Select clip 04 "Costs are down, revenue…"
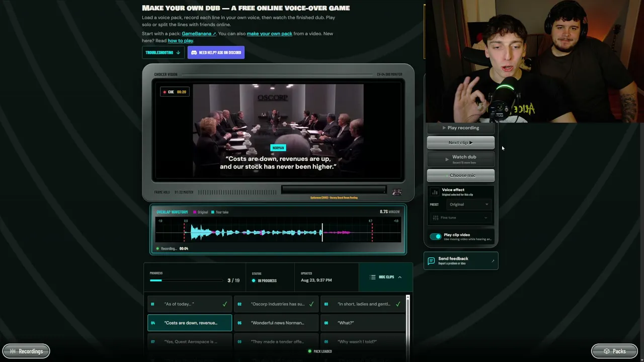This screenshot has height=362, width=644. (x=190, y=323)
